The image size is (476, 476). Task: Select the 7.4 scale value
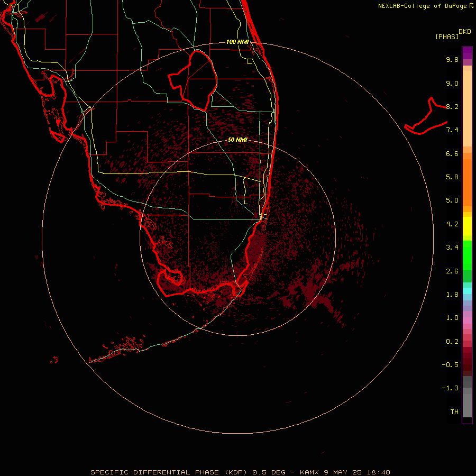point(452,130)
